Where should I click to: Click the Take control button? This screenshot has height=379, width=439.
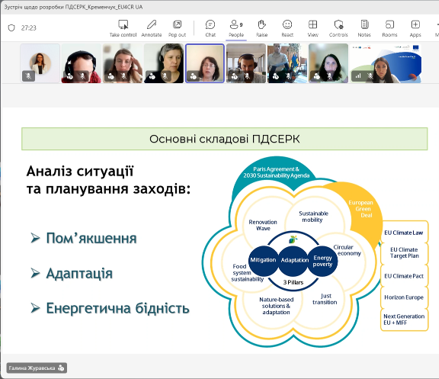(x=123, y=28)
